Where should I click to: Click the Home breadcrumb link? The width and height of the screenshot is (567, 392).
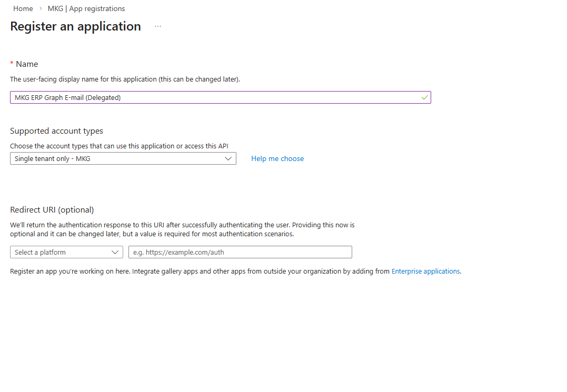(x=23, y=8)
